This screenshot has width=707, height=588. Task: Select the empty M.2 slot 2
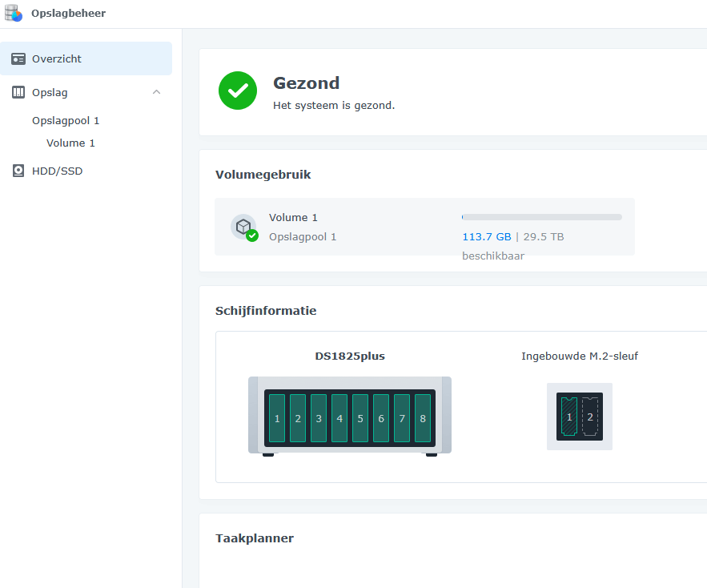click(589, 417)
